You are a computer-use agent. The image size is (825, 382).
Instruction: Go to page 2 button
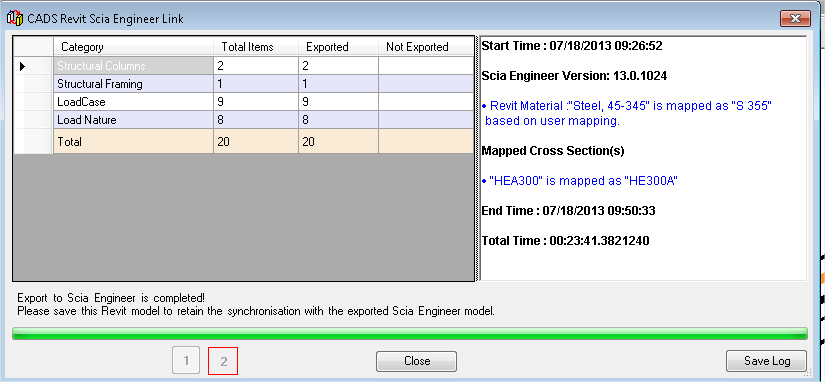pos(224,361)
